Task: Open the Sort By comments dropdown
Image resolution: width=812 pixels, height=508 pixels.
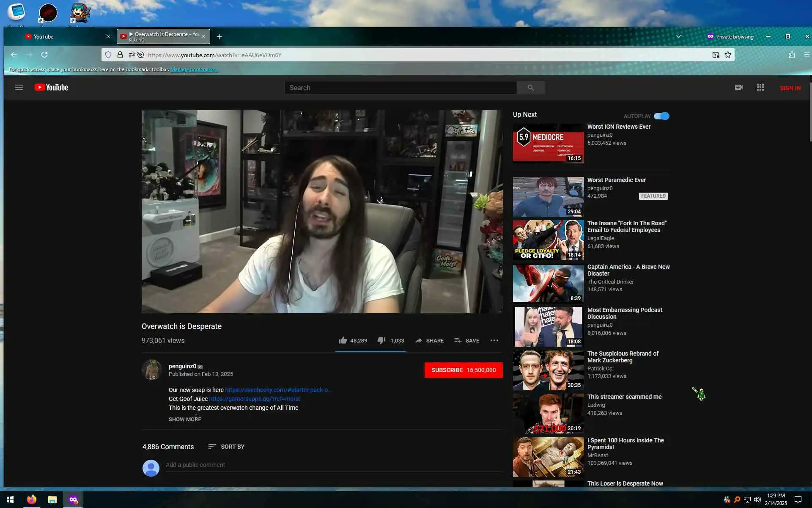Action: 226,447
